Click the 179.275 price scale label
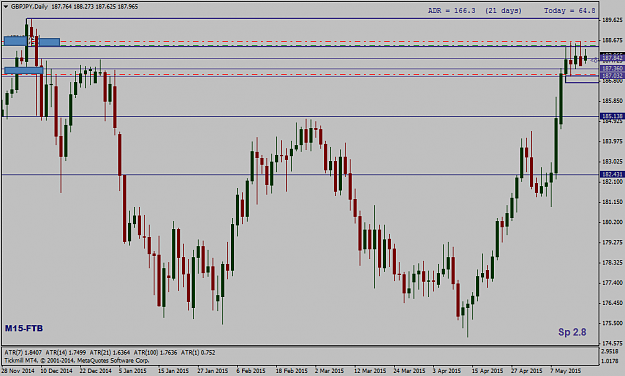This screenshot has height=376, width=625. (x=613, y=242)
